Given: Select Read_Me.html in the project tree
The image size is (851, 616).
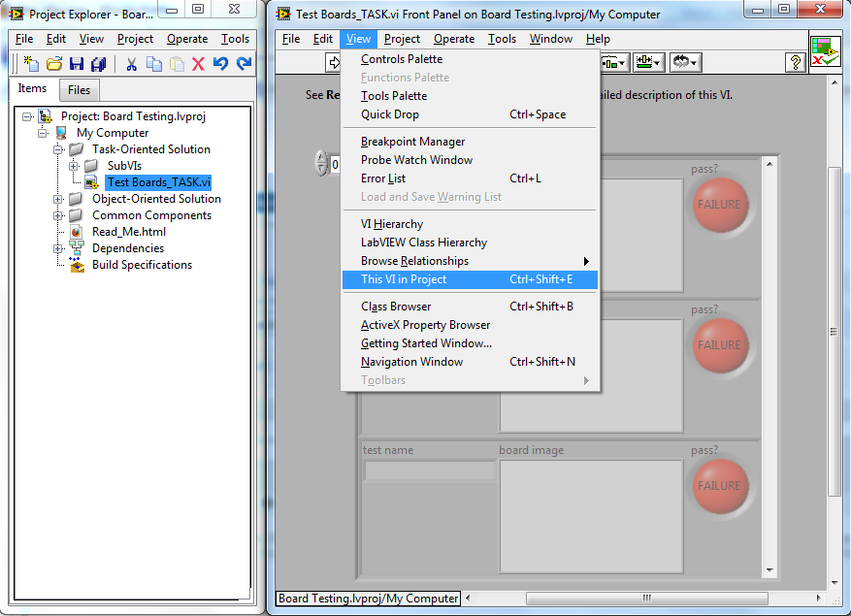Looking at the screenshot, I should [129, 232].
